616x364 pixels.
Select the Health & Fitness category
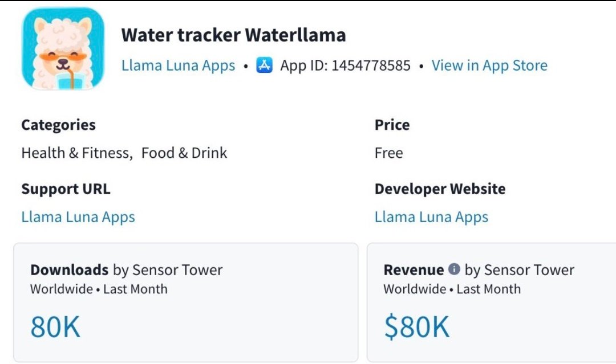pyautogui.click(x=77, y=153)
